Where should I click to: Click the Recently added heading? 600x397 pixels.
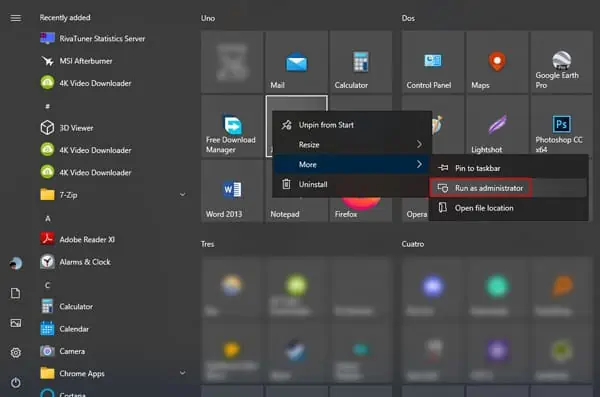click(65, 18)
